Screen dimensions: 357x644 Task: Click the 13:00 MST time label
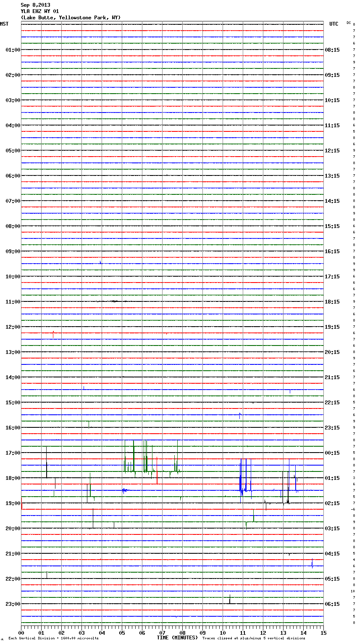point(13,352)
